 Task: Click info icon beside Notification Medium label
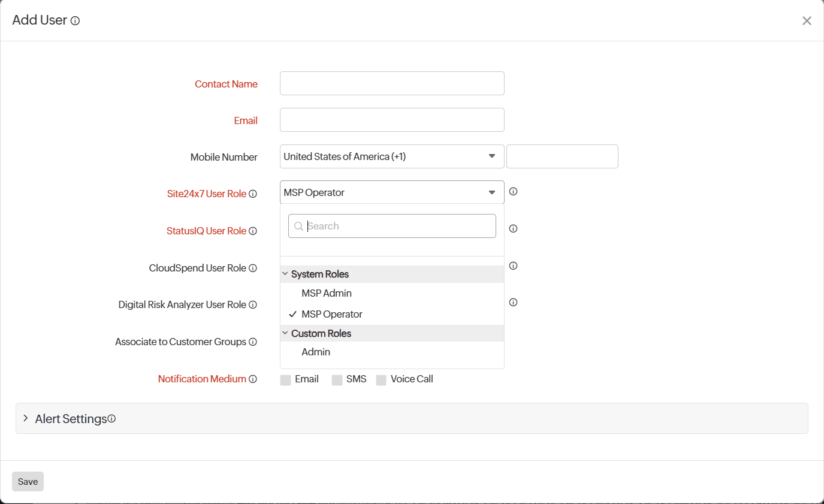(253, 379)
